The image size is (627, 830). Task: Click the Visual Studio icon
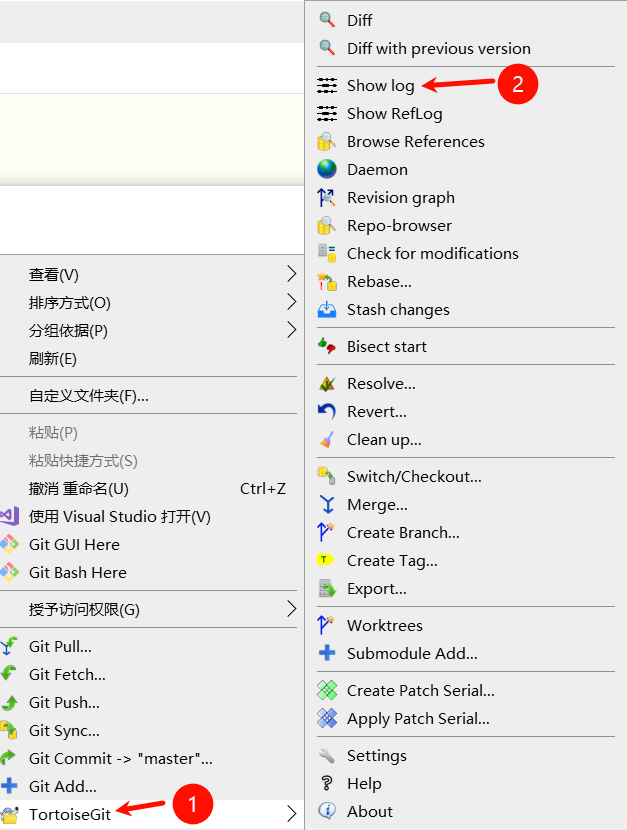point(10,516)
